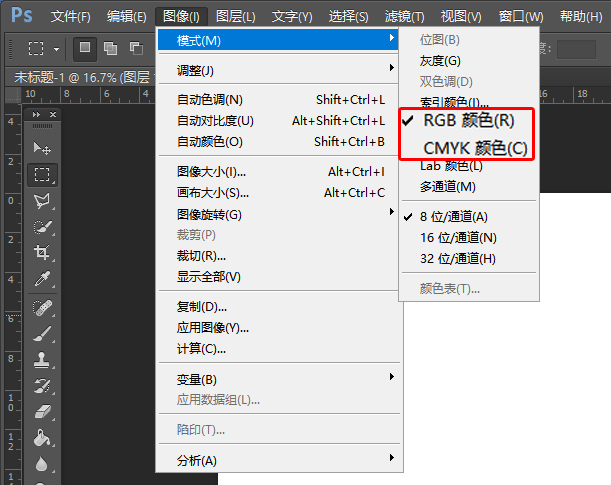This screenshot has height=485, width=611.
Task: Select CMYK 颜色(C) mode
Action: click(x=467, y=148)
